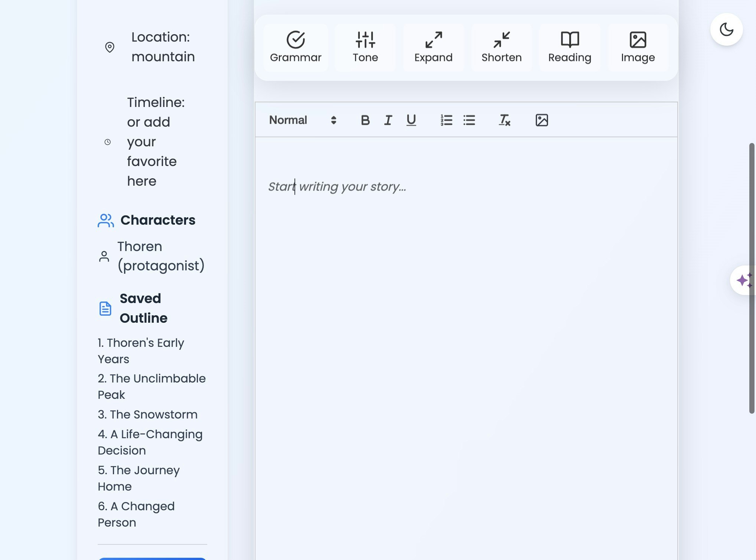Image resolution: width=756 pixels, height=560 pixels.
Task: Toggle italic formatting
Action: pos(388,120)
